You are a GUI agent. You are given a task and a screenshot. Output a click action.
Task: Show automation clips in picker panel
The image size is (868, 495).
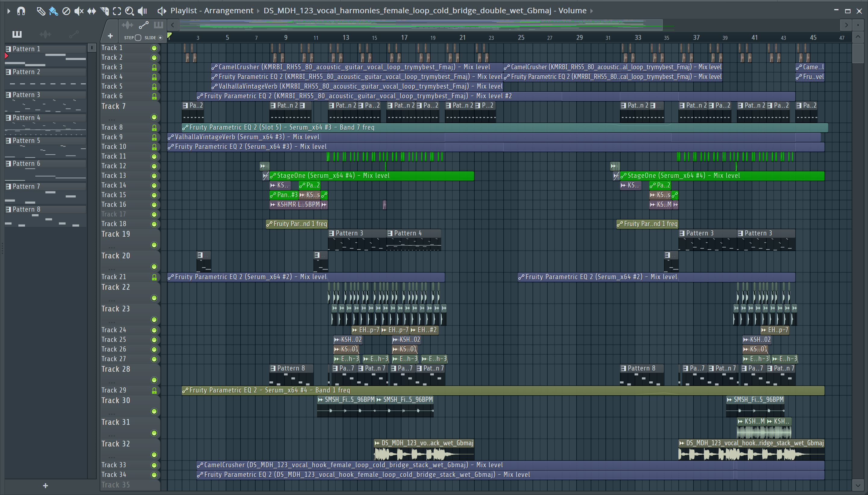[x=74, y=34]
